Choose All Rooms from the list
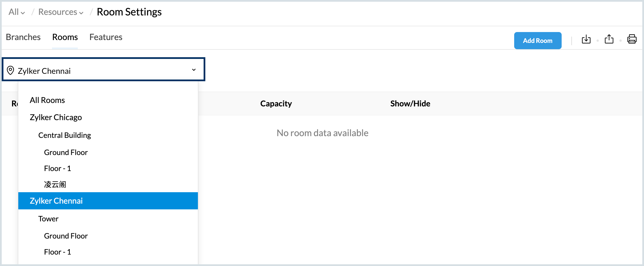Screen dimensions: 644x266 (x=47, y=100)
